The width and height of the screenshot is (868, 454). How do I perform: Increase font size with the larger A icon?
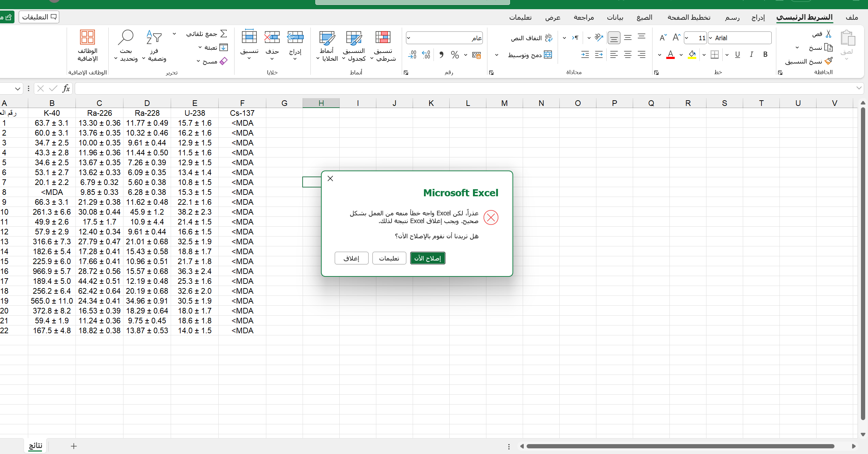[x=676, y=37]
